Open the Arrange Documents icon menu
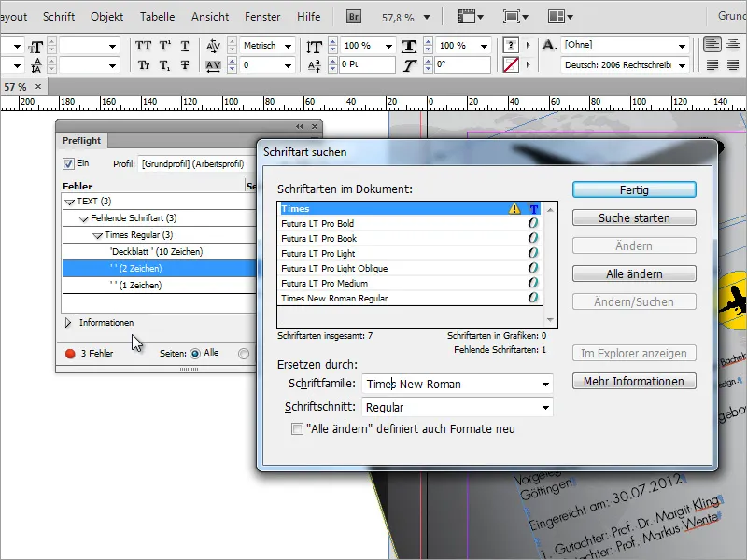747x560 pixels. (x=559, y=17)
